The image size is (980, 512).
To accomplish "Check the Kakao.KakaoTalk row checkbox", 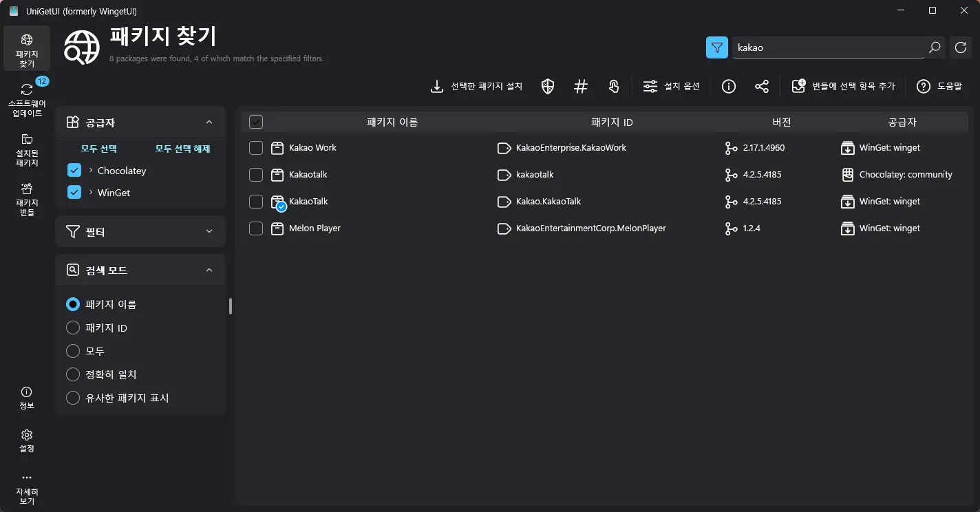I will pos(256,202).
